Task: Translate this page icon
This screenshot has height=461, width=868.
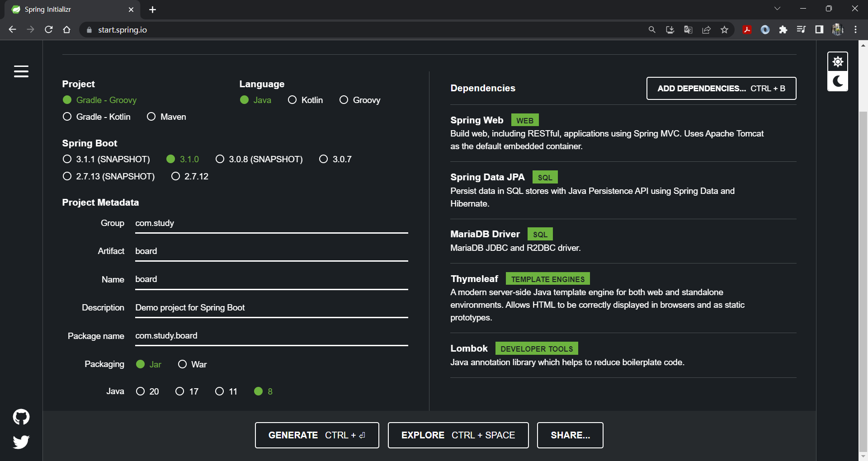Action: (x=688, y=29)
